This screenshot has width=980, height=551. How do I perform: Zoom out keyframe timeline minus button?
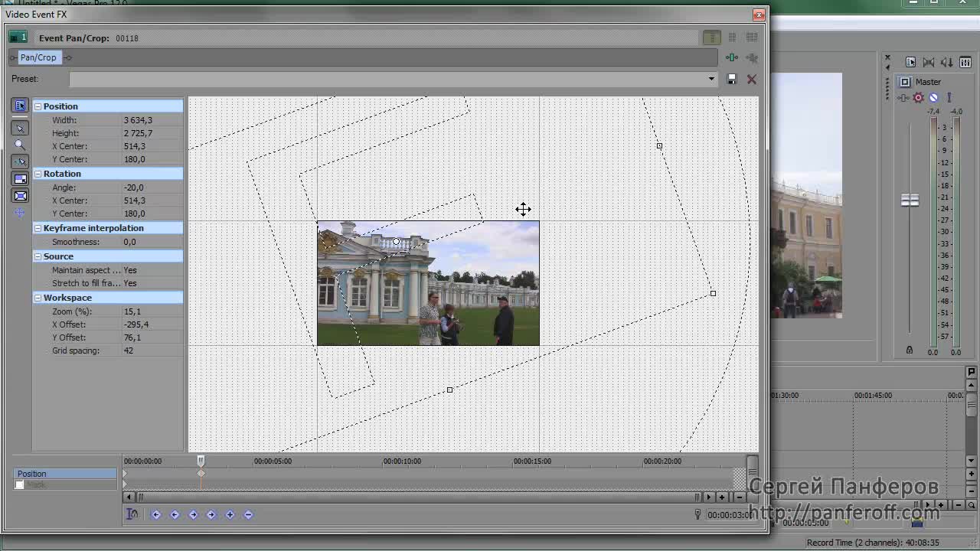(x=740, y=497)
